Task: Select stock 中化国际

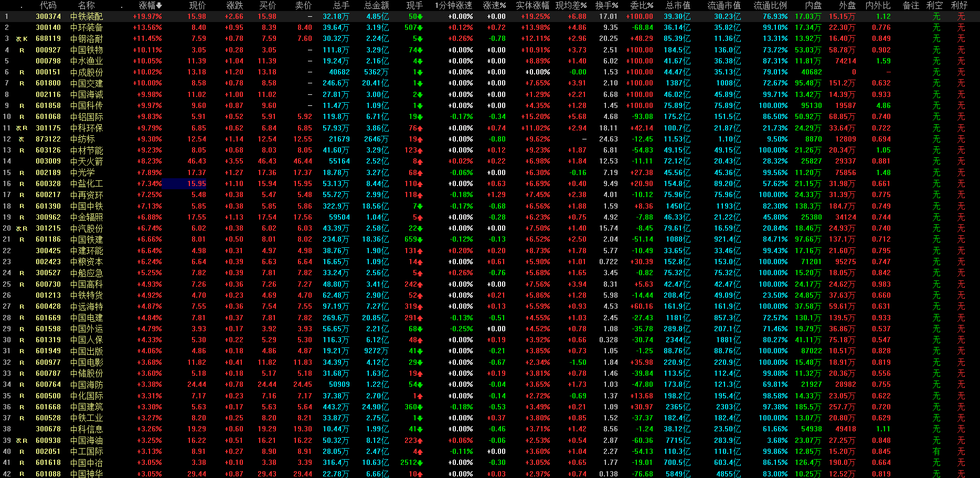Action: click(x=87, y=396)
